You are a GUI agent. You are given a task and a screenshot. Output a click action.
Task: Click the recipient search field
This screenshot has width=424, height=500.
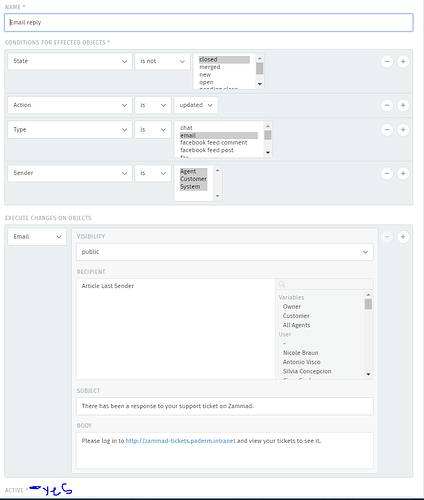pos(324,284)
